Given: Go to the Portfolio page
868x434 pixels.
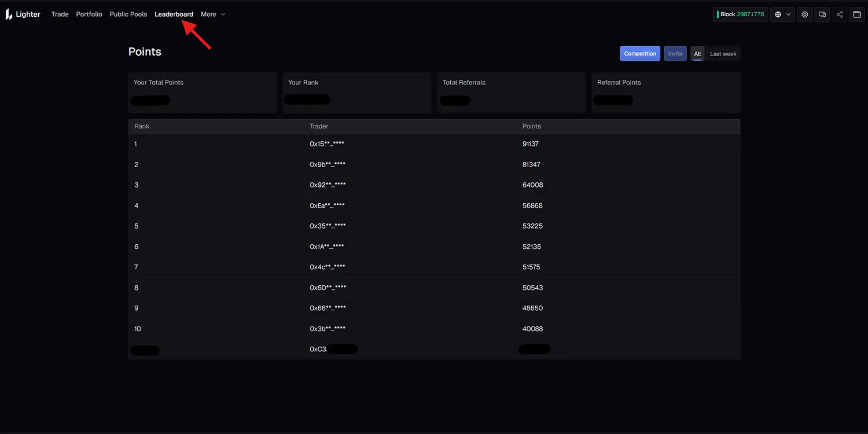Looking at the screenshot, I should 89,14.
